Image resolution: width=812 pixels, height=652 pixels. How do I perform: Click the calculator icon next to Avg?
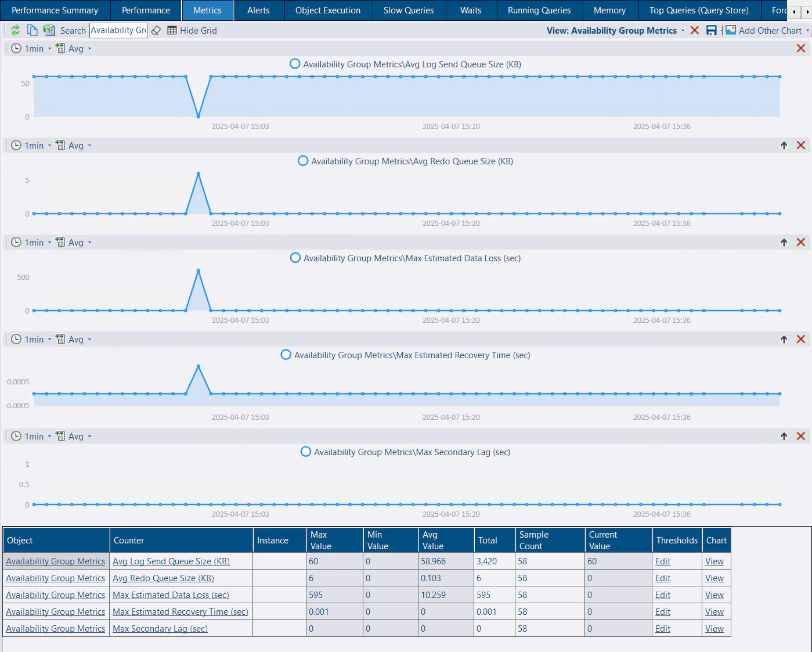(60, 48)
